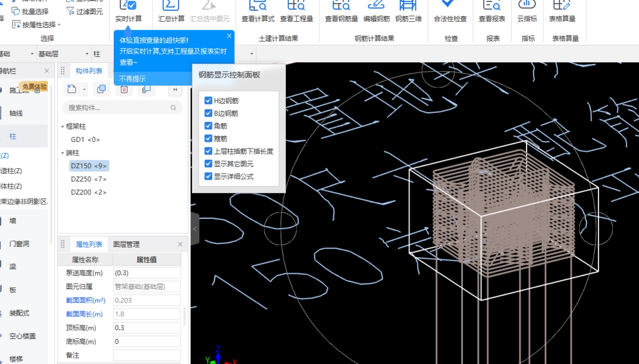Toggle 上层柱插筋下插长度 checkbox

click(x=209, y=151)
